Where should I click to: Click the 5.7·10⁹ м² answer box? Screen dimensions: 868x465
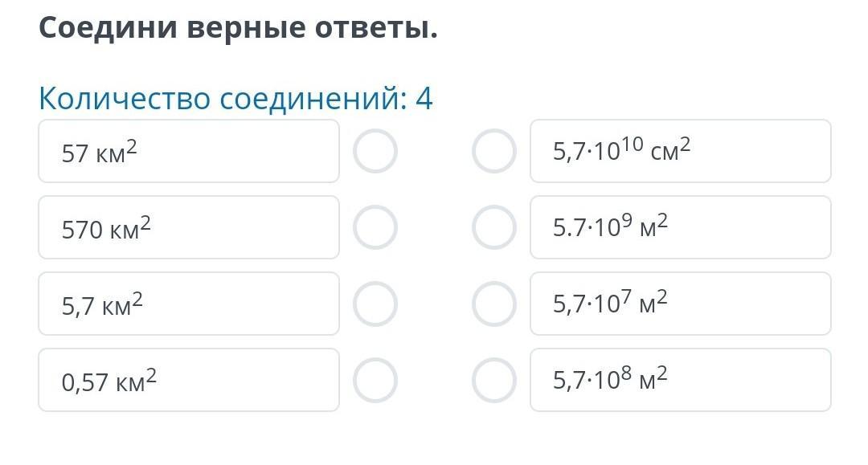680,227
